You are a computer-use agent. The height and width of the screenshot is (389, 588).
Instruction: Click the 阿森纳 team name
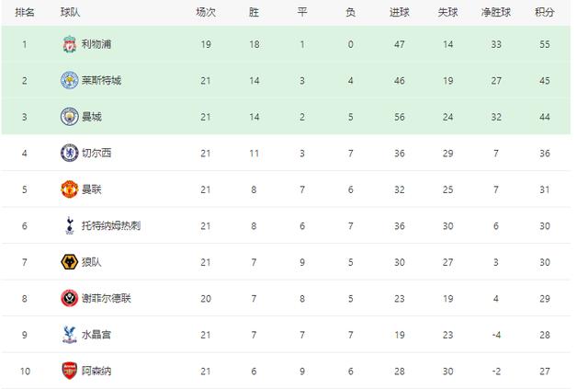pos(96,371)
